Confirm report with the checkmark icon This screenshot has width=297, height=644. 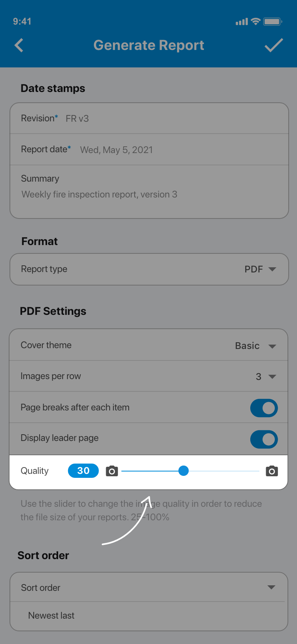click(274, 45)
